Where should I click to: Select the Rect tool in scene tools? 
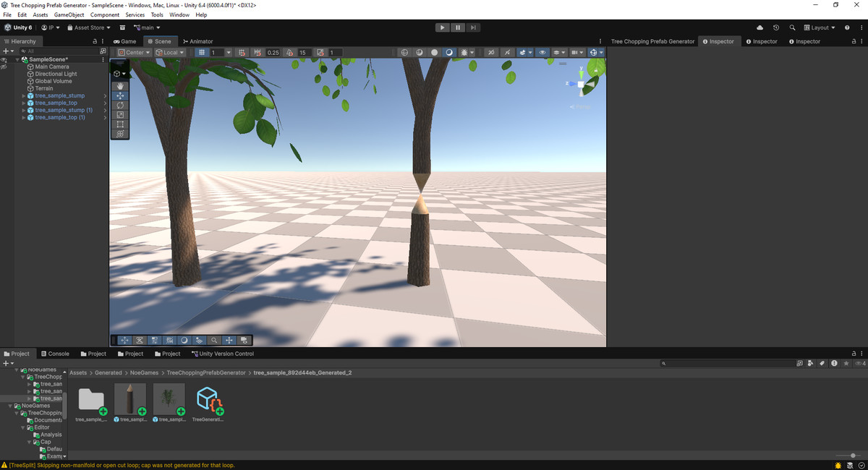click(120, 124)
